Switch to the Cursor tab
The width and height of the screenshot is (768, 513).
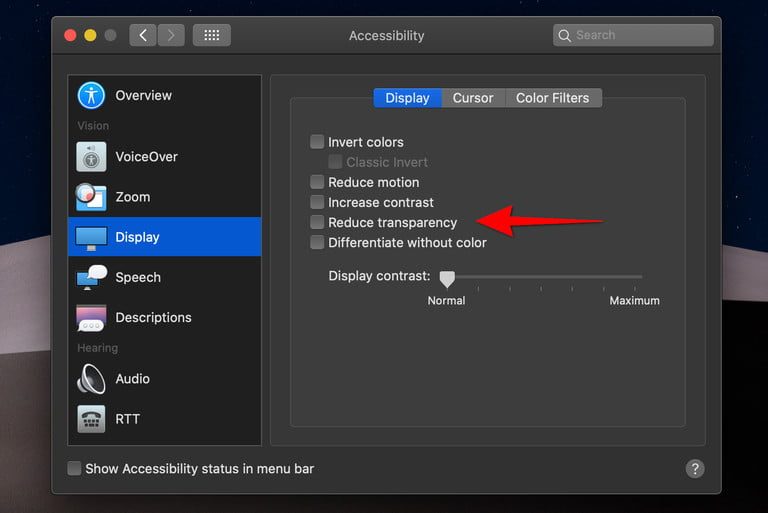tap(473, 98)
